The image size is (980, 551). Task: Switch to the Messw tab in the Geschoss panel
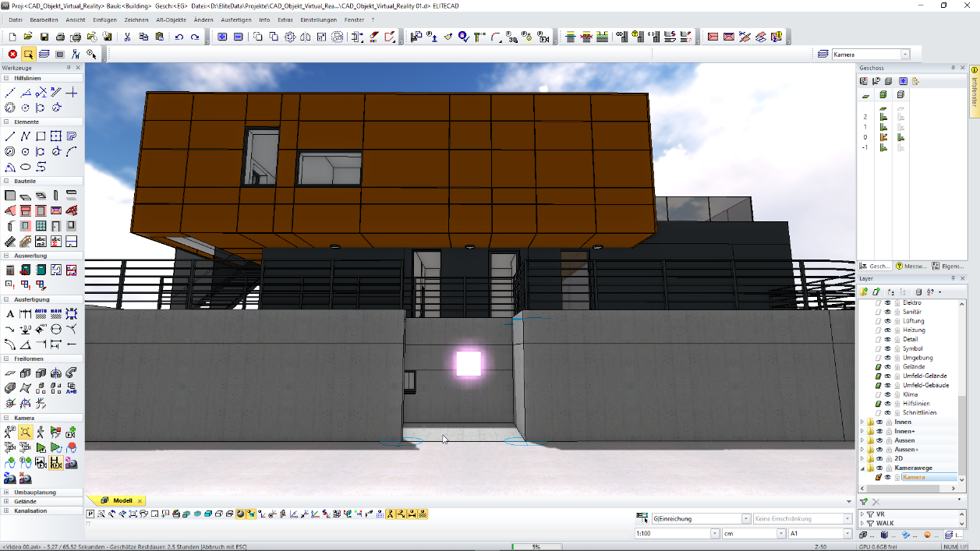913,266
